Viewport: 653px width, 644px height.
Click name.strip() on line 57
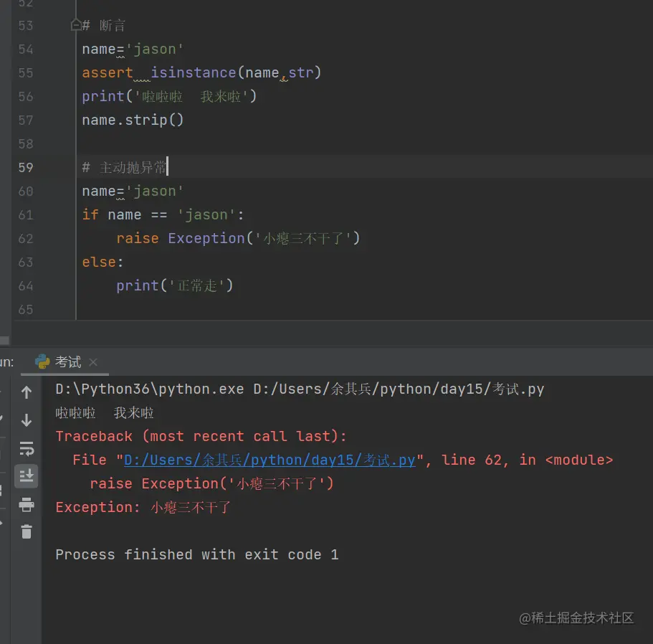(x=133, y=120)
